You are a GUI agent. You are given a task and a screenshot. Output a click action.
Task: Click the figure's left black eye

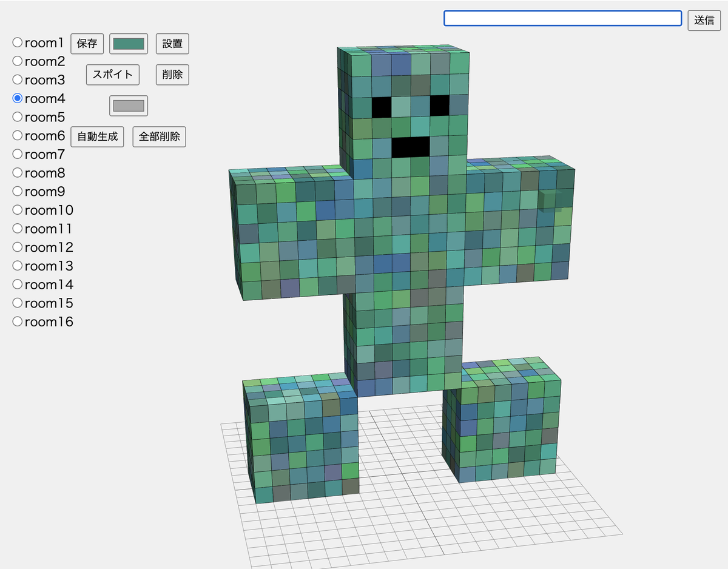381,107
